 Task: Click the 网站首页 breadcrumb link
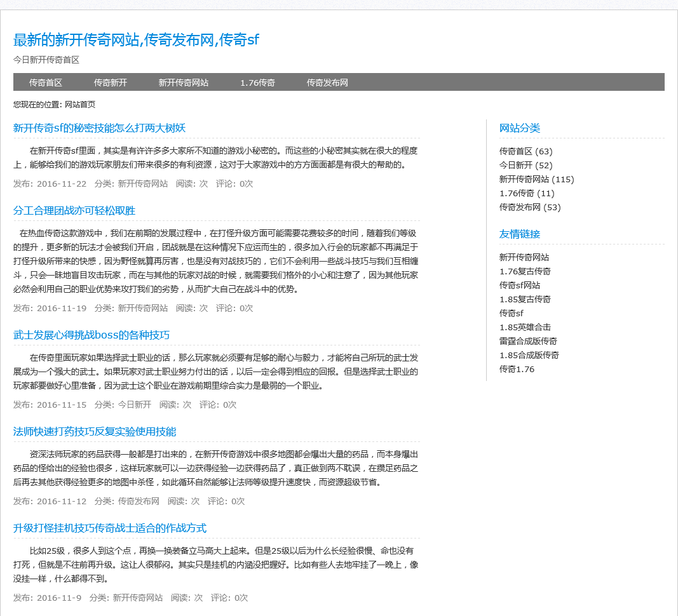coord(80,105)
